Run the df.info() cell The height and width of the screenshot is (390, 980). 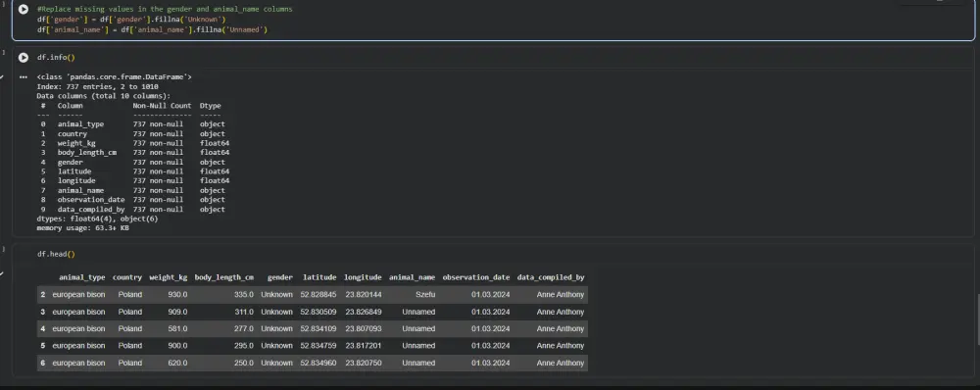coord(24,58)
